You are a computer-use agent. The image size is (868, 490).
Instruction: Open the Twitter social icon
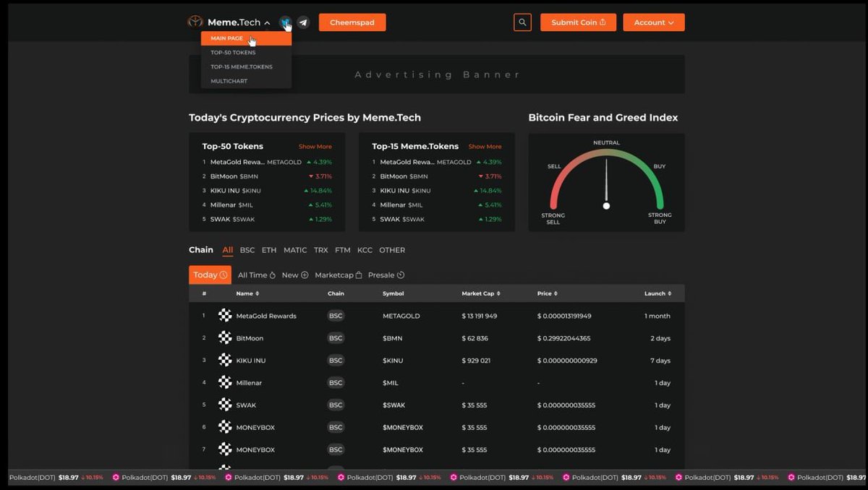tap(286, 22)
